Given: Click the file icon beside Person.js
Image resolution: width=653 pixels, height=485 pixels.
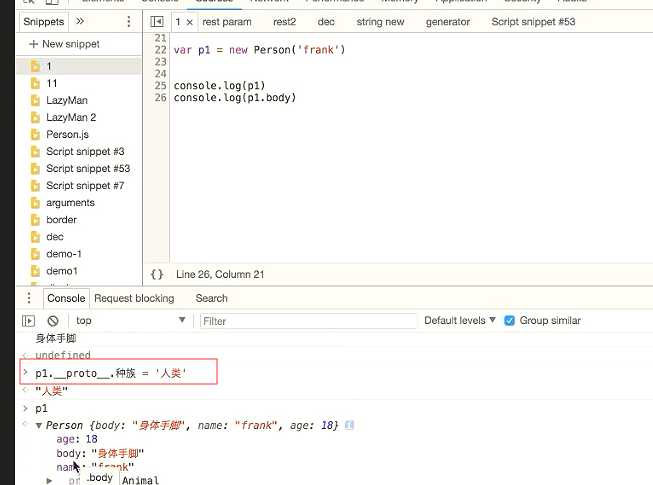Looking at the screenshot, I should tap(35, 134).
